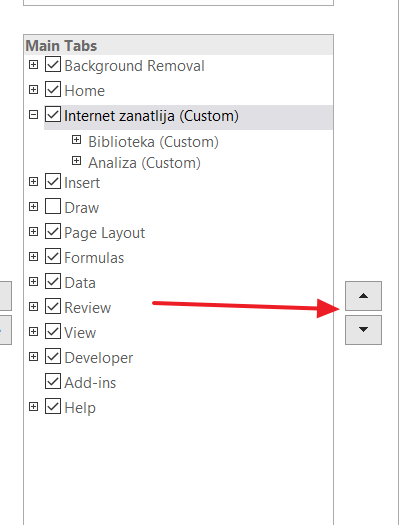Expand the Insert tab node
The width and height of the screenshot is (400, 525).
click(x=33, y=181)
